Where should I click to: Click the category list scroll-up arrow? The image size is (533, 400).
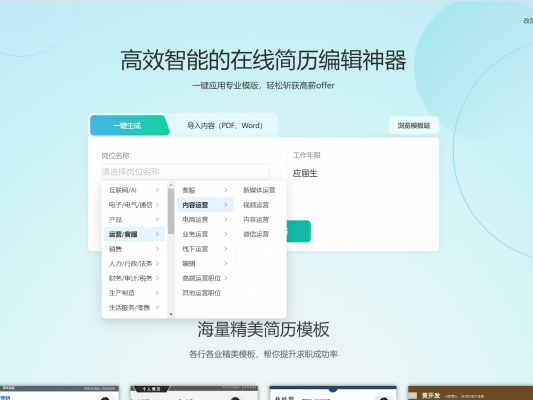point(171,185)
